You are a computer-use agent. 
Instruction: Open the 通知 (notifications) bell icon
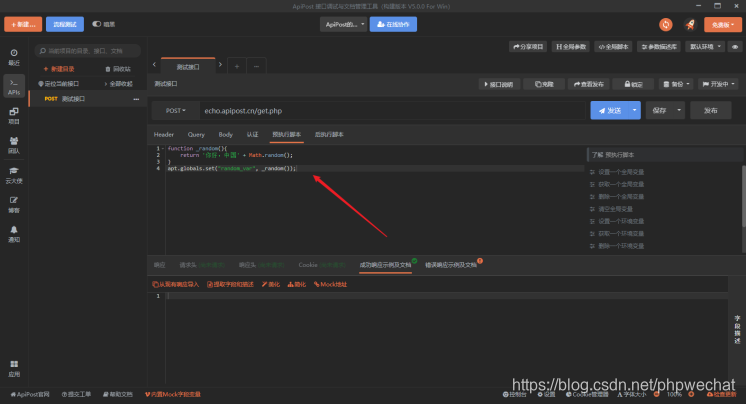(x=14, y=234)
